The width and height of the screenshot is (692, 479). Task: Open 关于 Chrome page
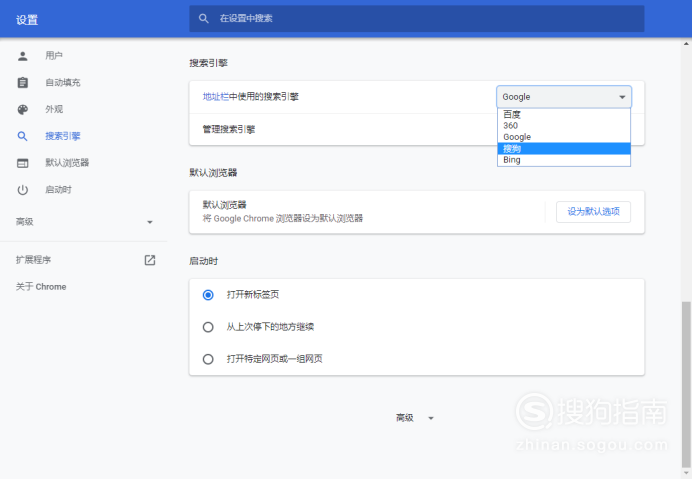(41, 287)
